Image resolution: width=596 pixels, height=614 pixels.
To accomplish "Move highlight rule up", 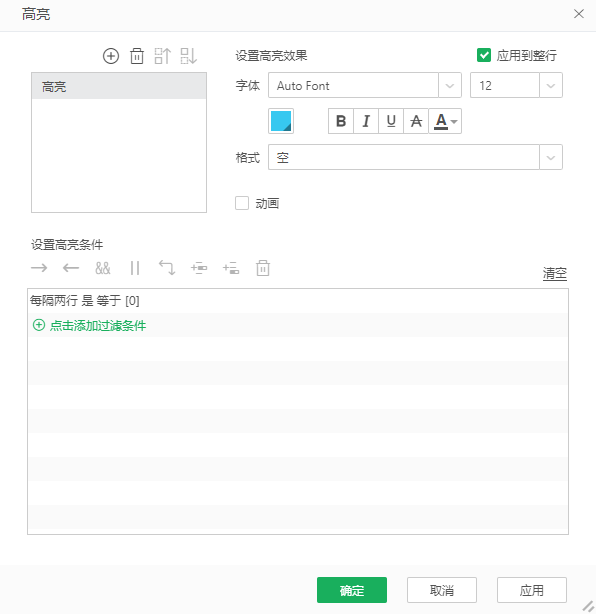I will [x=163, y=56].
